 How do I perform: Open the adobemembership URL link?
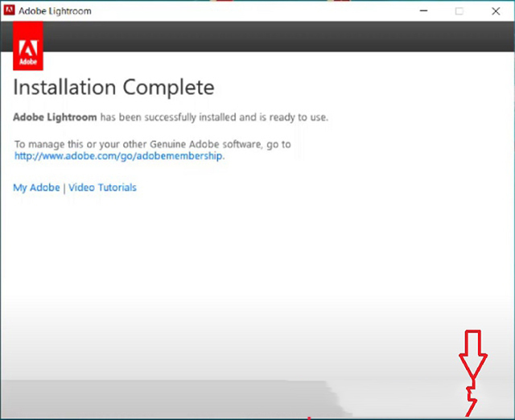(x=118, y=155)
